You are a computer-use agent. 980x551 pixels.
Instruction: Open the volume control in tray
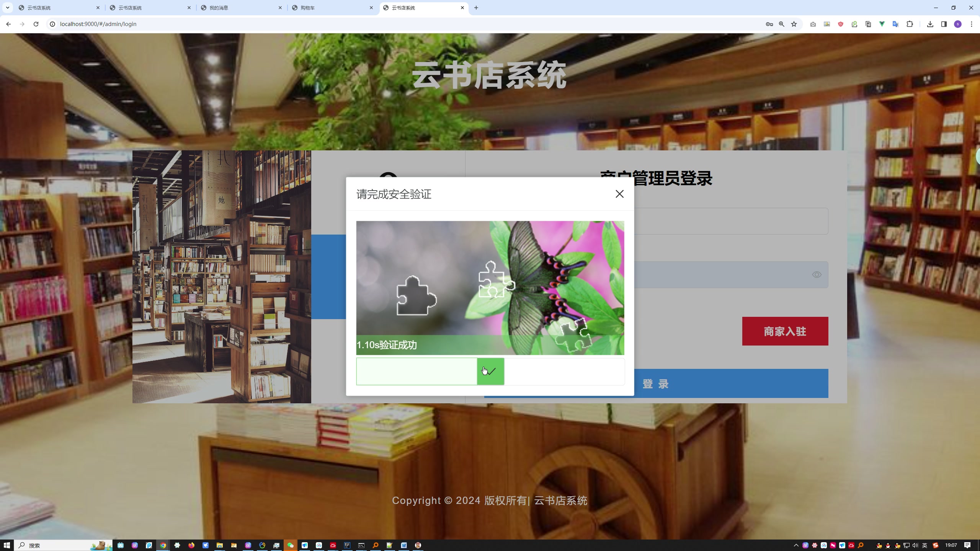pos(915,545)
